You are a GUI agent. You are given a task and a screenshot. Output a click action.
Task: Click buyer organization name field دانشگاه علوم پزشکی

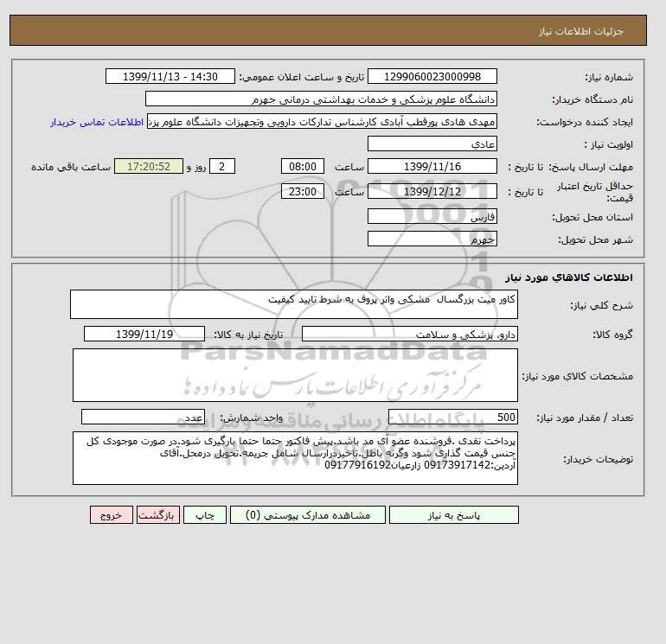click(321, 99)
